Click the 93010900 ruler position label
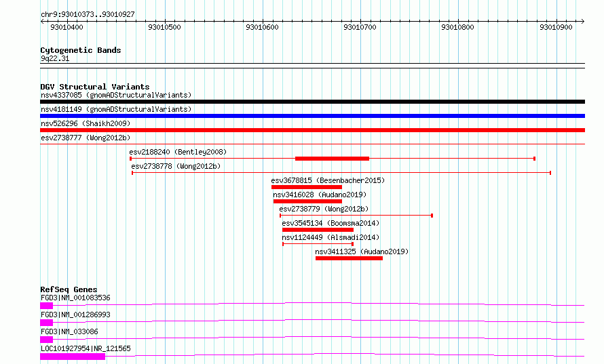The height and width of the screenshot is (364, 604). click(556, 27)
